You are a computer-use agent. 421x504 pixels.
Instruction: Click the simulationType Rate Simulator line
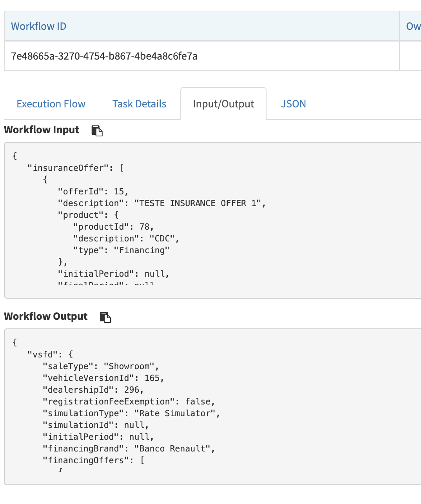pyautogui.click(x=131, y=413)
